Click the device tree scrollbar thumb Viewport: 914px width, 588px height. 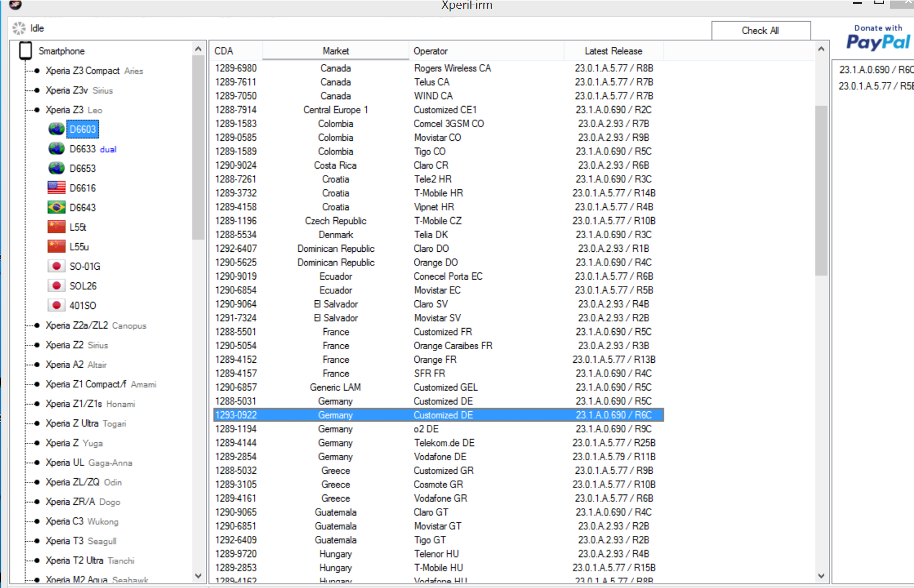click(198, 147)
